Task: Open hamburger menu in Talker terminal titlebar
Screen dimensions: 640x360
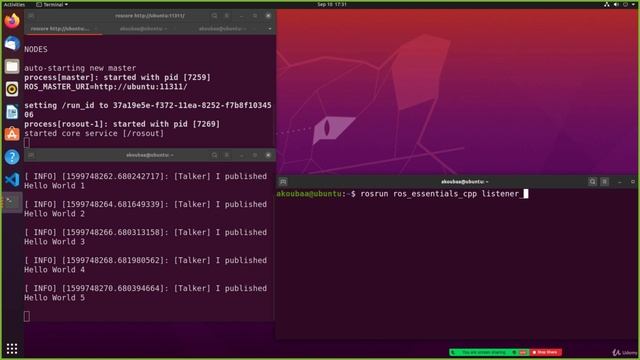Action: click(227, 155)
